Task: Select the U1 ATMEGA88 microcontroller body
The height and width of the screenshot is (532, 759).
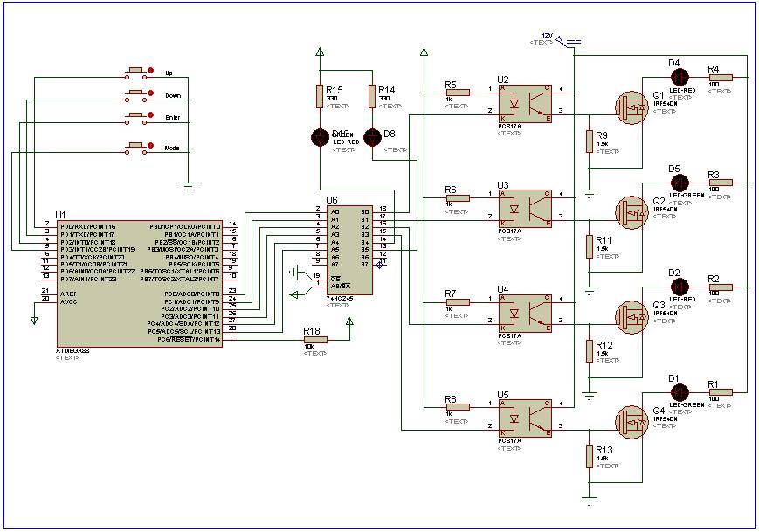Action: [140, 284]
